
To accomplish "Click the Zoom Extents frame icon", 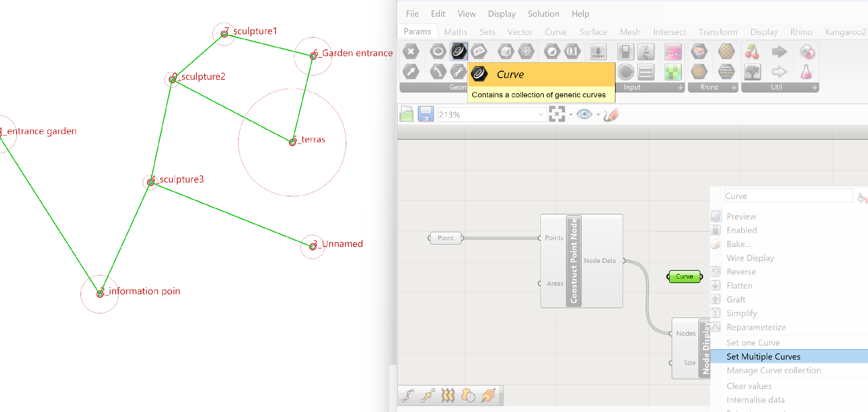I will click(x=557, y=114).
